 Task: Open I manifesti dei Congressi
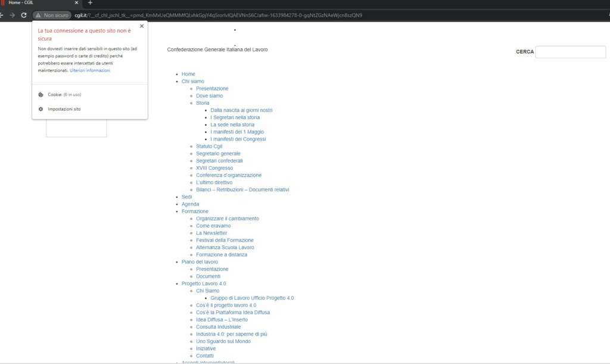(x=238, y=139)
